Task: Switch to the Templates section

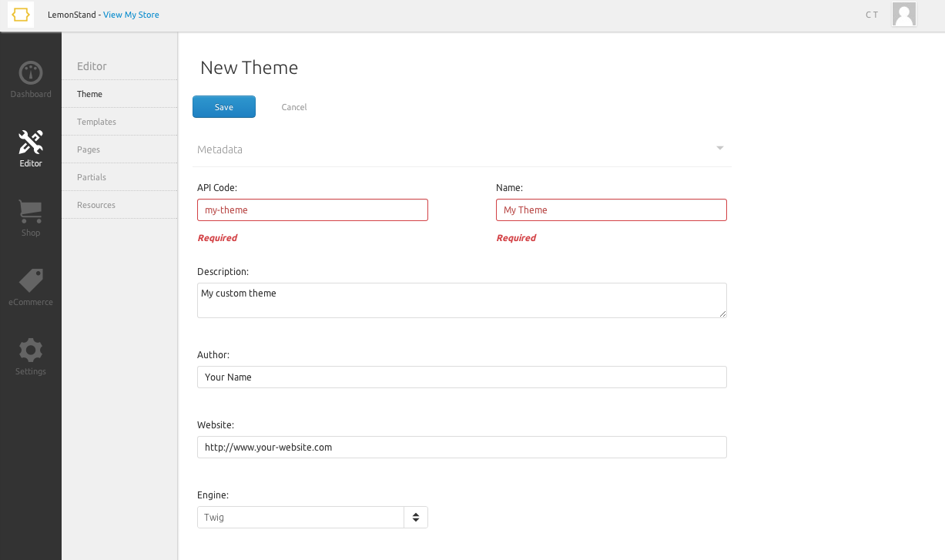Action: pos(96,121)
